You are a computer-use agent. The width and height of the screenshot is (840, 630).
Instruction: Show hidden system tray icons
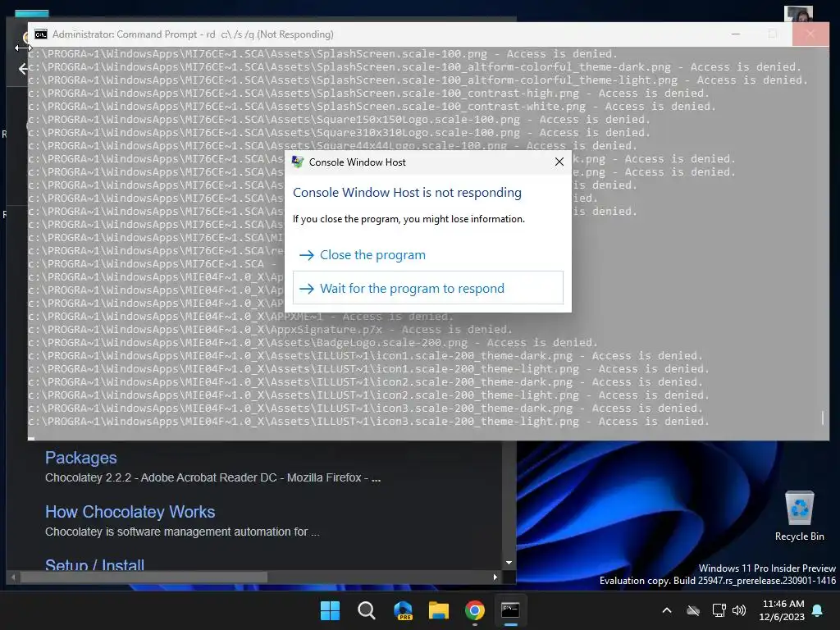pyautogui.click(x=667, y=610)
